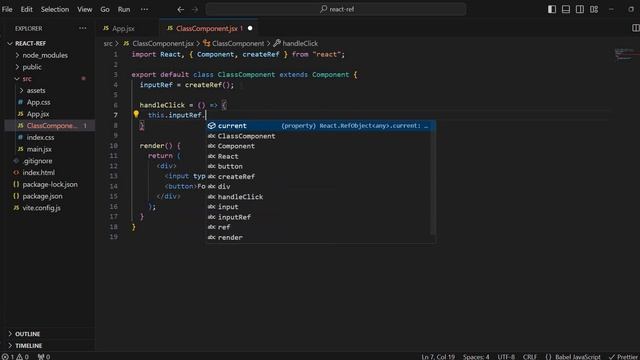Change encoding via UTF-8 status item
This screenshot has width=640, height=360.
point(506,357)
